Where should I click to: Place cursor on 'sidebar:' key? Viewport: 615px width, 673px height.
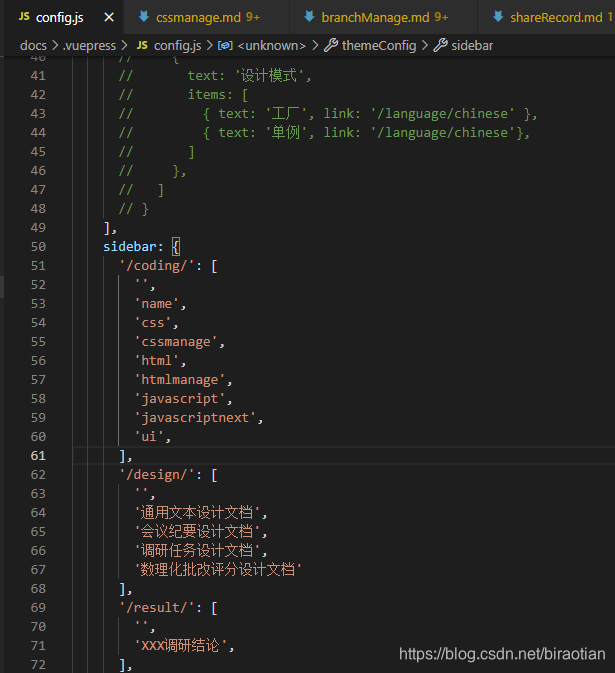133,247
